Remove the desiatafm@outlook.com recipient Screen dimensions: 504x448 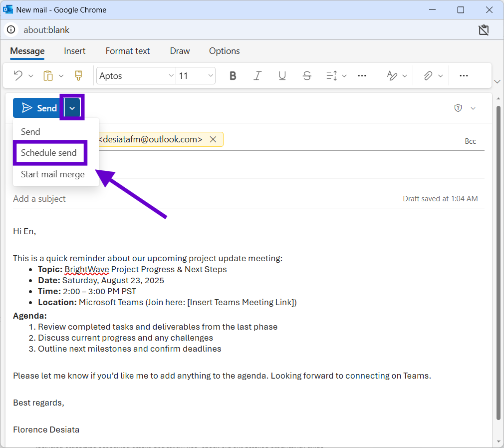(213, 139)
